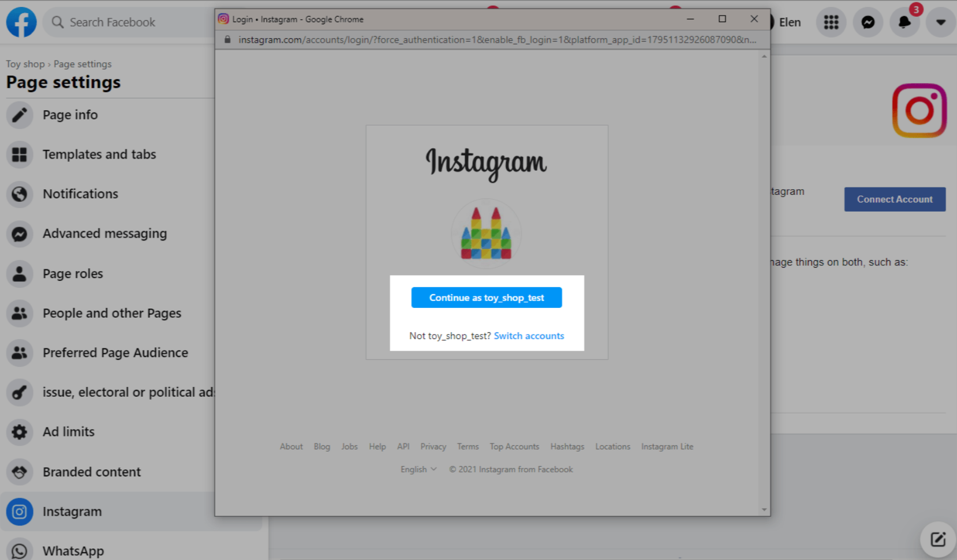Viewport: 957px width, 560px height.
Task: Maximize the Instagram login popup window
Action: click(x=722, y=19)
